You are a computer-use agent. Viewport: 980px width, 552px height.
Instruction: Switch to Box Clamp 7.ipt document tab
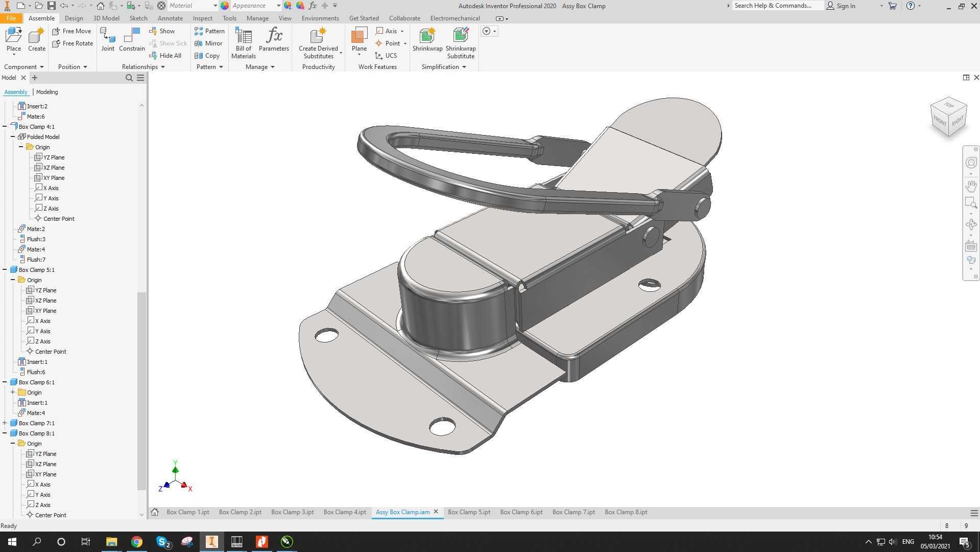point(573,512)
